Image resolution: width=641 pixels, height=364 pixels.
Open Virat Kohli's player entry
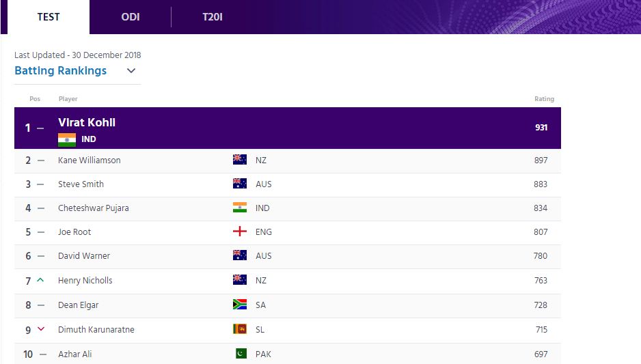pyautogui.click(x=87, y=122)
